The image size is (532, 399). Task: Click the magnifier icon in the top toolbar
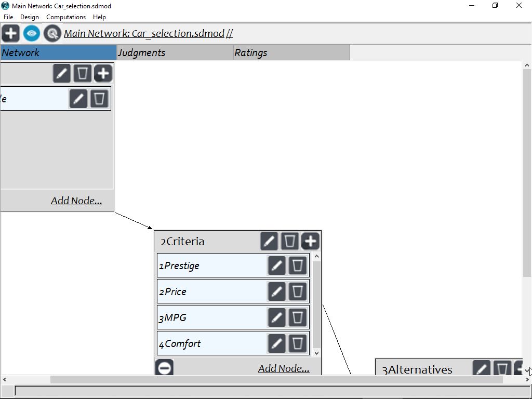(52, 33)
